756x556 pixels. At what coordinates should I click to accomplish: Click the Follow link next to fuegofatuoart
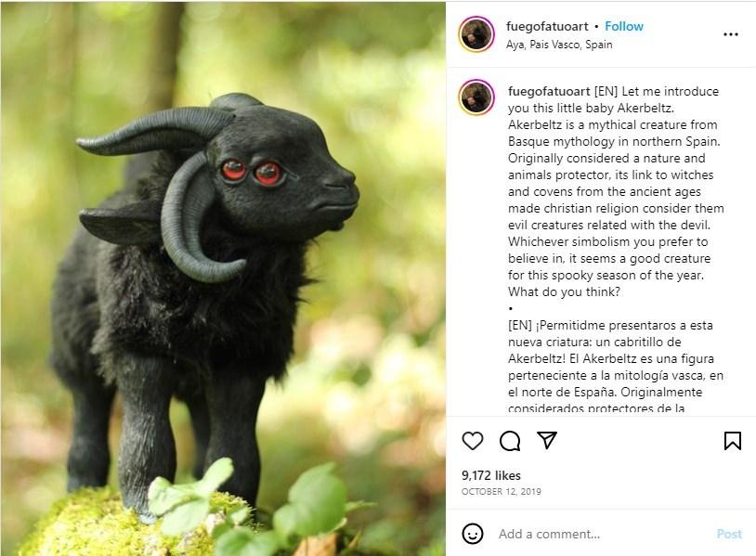pyautogui.click(x=624, y=27)
